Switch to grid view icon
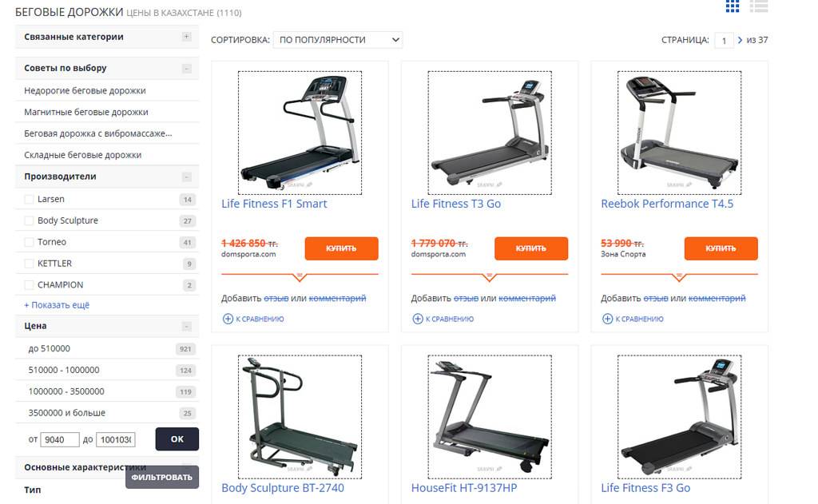The width and height of the screenshot is (818, 504). (x=732, y=6)
